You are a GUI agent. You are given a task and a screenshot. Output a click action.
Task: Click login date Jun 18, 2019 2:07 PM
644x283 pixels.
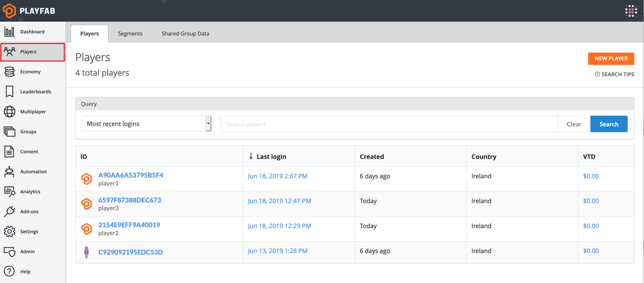[x=278, y=176]
